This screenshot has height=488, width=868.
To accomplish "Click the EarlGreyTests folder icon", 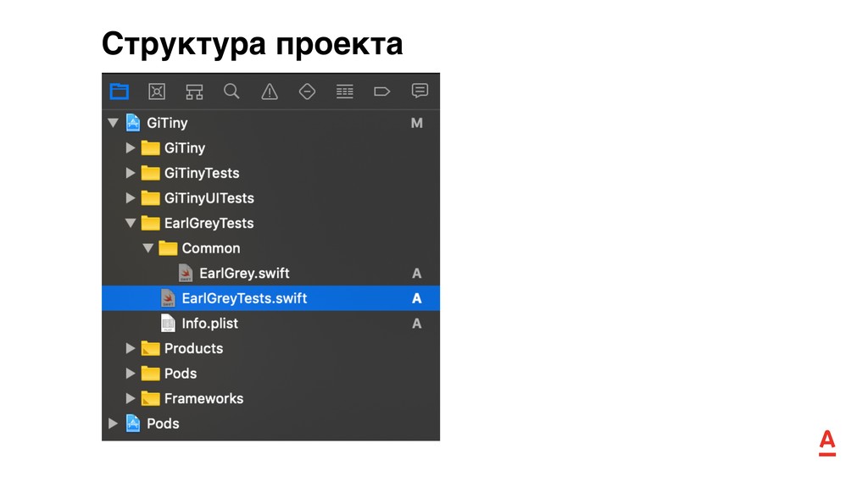I will (151, 223).
